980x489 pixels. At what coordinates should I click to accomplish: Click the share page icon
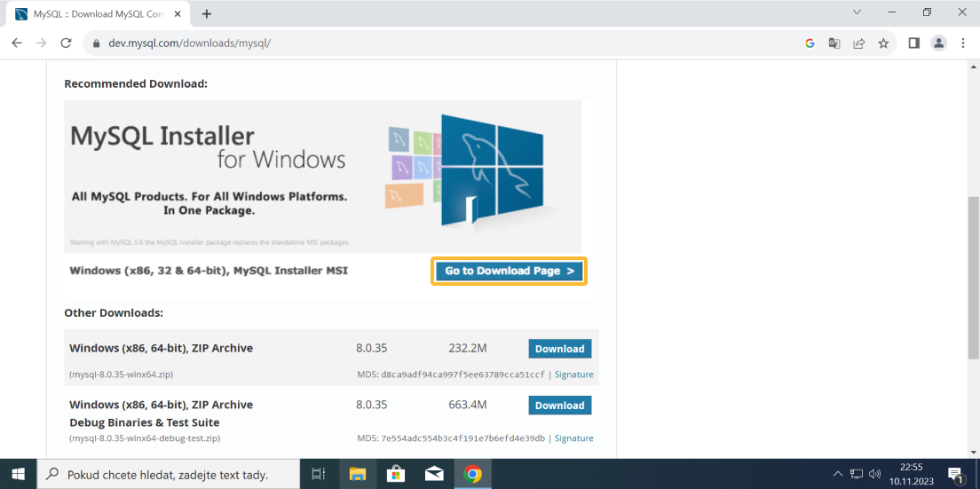(858, 43)
